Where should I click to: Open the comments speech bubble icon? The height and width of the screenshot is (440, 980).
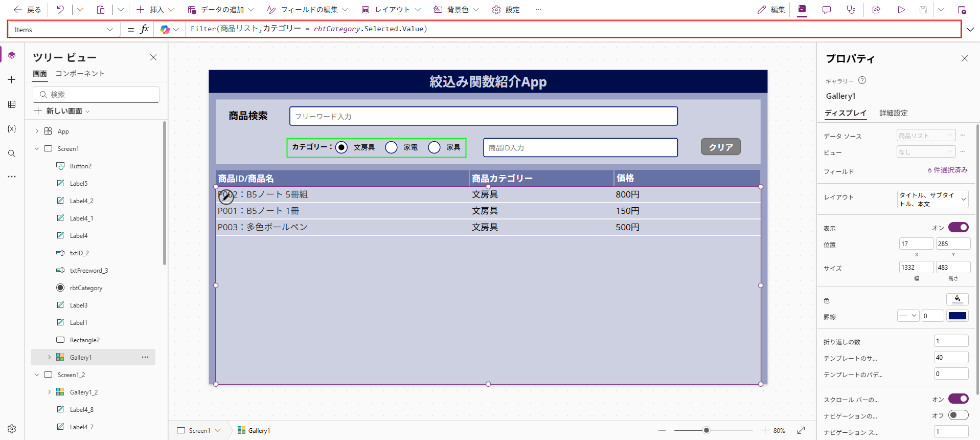point(826,10)
